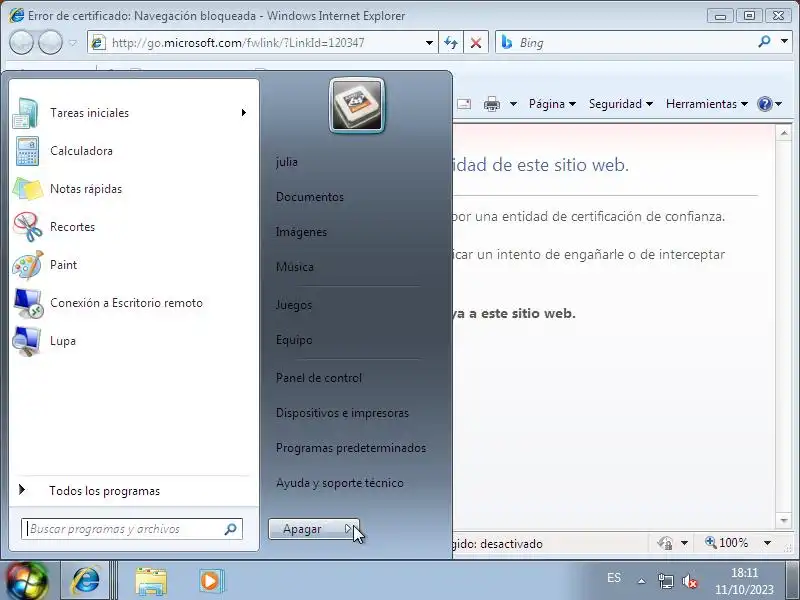Open julia personal folder
The image size is (800, 600).
coord(287,162)
